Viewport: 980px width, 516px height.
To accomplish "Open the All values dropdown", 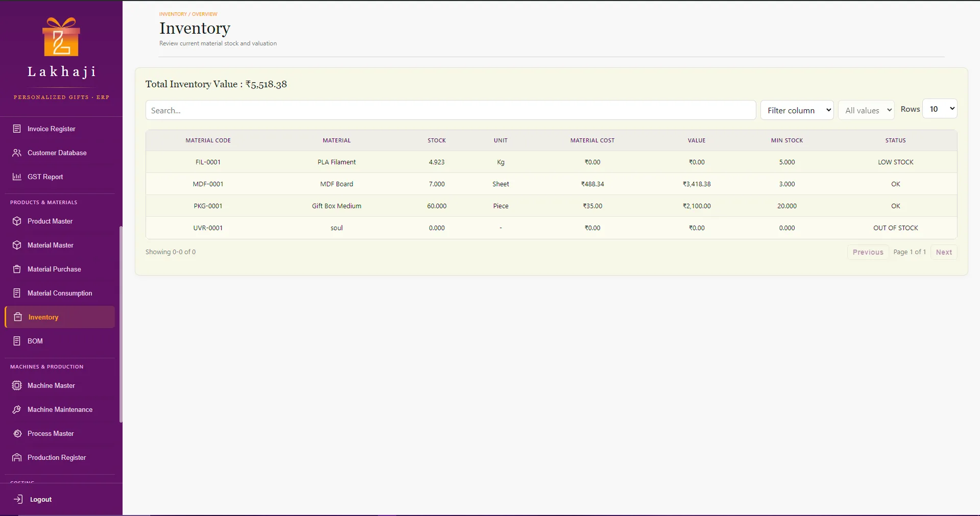I will 866,110.
